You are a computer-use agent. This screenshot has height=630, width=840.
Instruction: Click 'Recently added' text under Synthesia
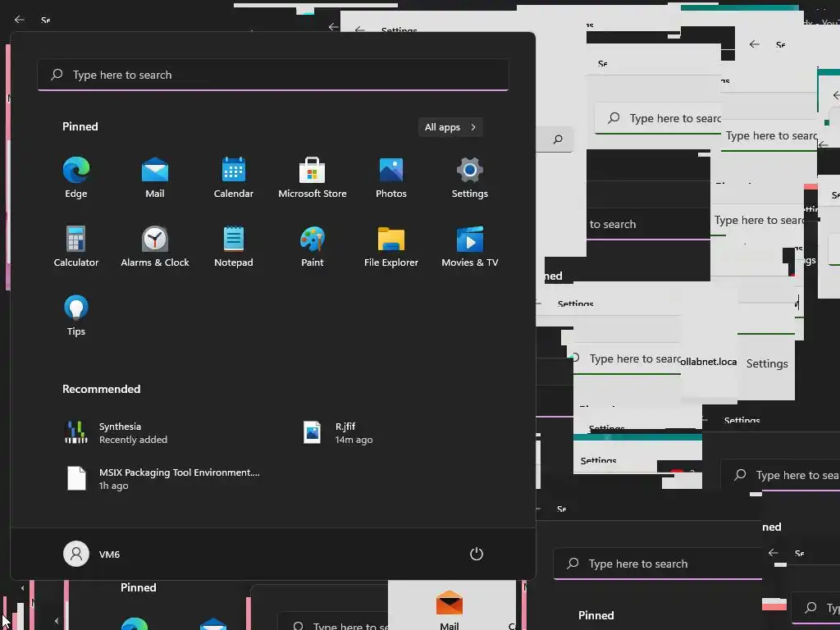coord(133,440)
